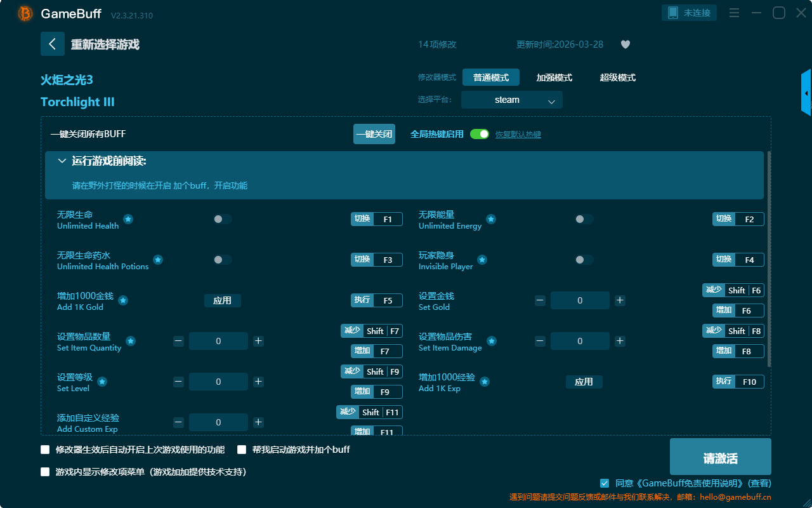Check the auto-launch game with buff checkbox
This screenshot has width=812, height=508.
click(x=242, y=450)
